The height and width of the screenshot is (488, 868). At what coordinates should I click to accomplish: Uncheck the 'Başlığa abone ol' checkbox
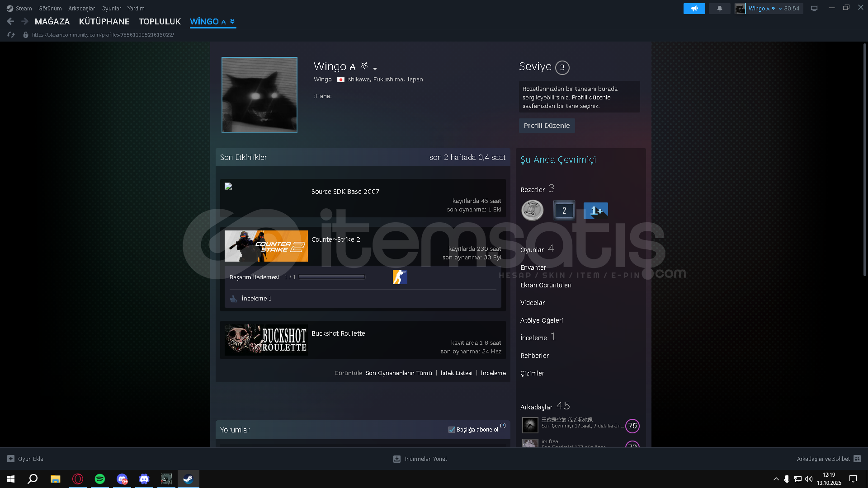pos(451,430)
